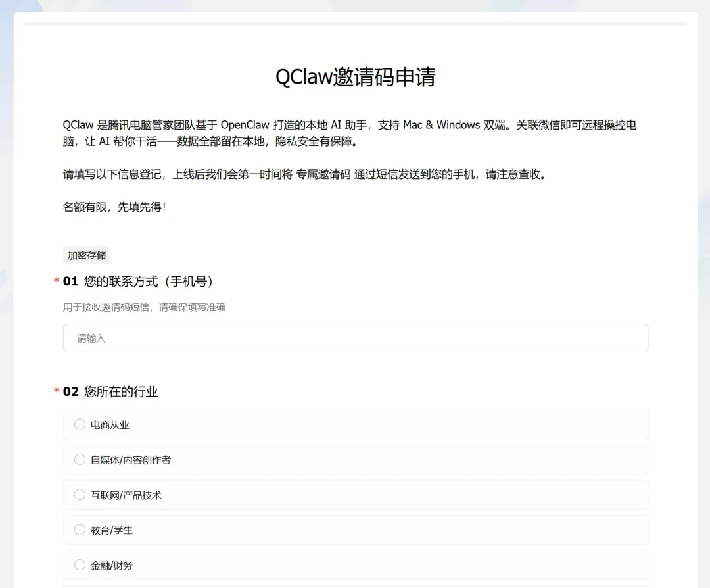Click the 加密存储 tag

coord(87,255)
